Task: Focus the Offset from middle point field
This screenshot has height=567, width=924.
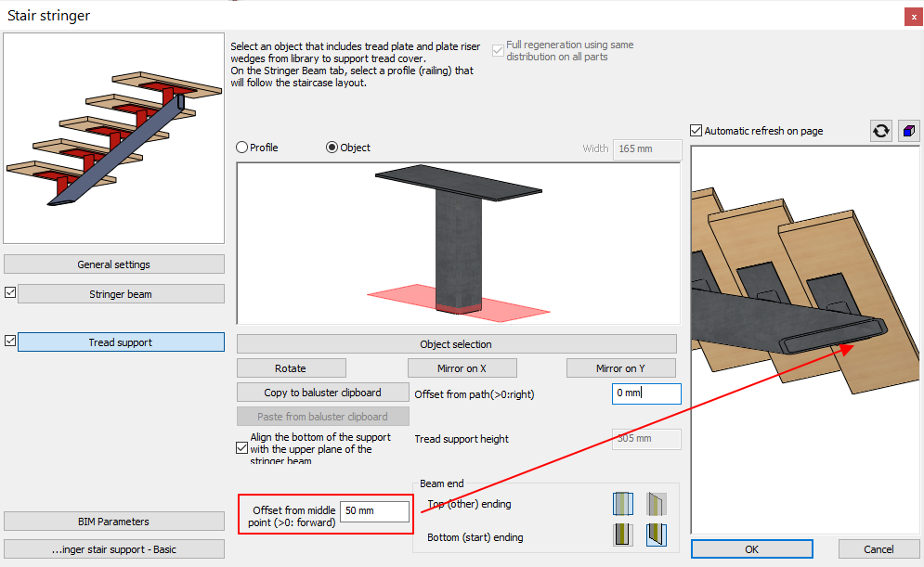Action: click(x=374, y=511)
